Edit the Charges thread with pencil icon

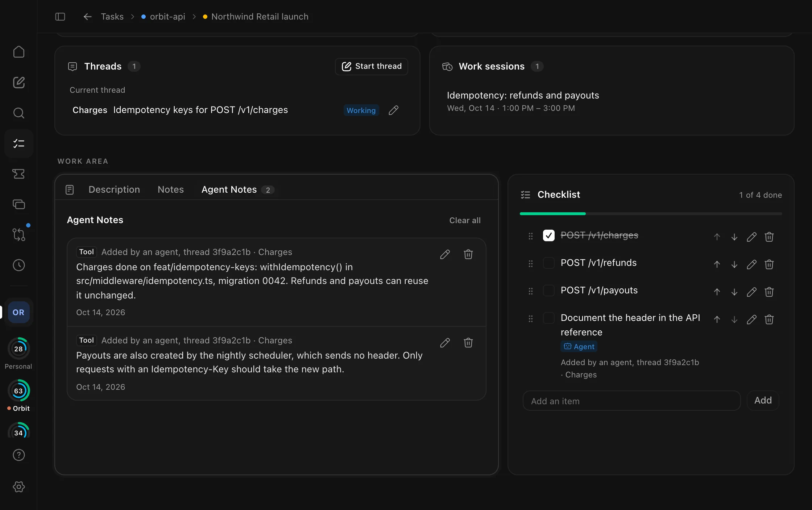[394, 110]
